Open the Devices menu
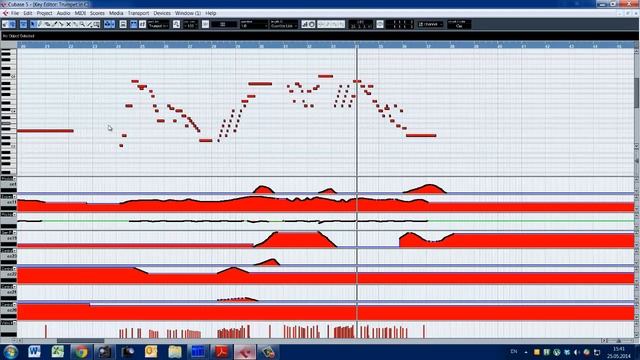 [162, 13]
